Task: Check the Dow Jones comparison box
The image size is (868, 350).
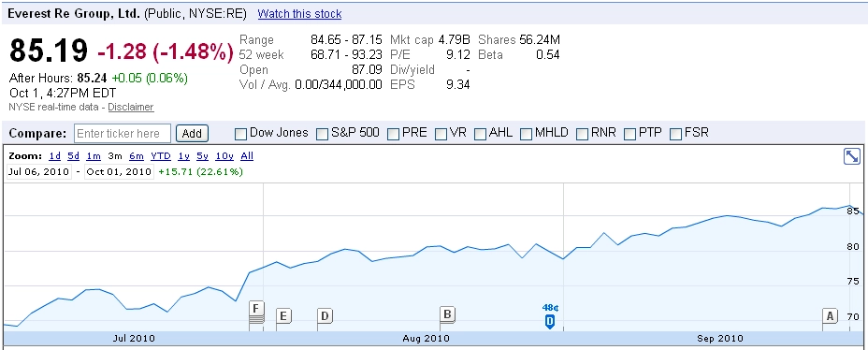Action: pyautogui.click(x=240, y=134)
